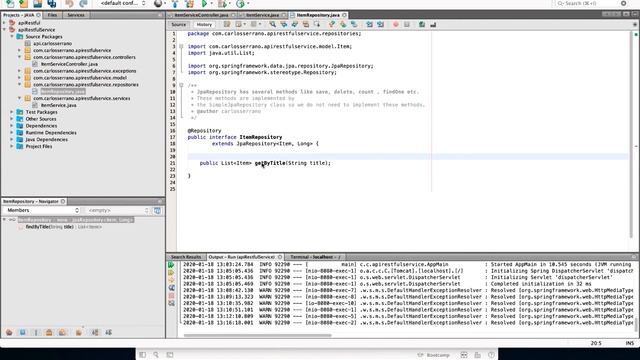Toggle Show Fields filter in Navigator
The width and height of the screenshot is (640, 360).
pyautogui.click(x=22, y=332)
